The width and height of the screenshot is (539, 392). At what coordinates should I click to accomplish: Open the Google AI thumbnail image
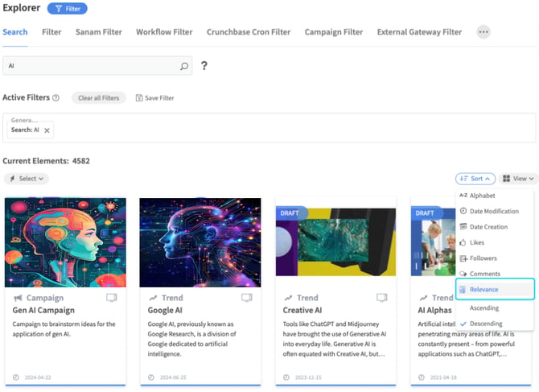point(200,242)
